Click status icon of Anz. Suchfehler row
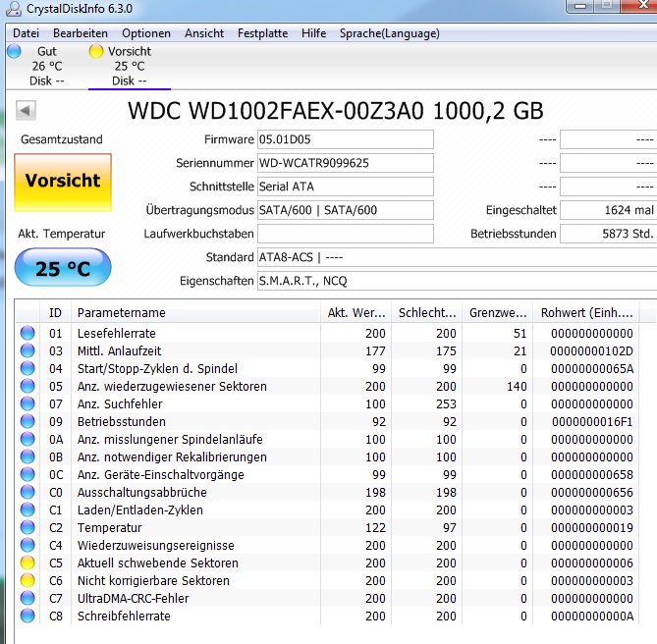This screenshot has height=644, width=657. coord(27,403)
